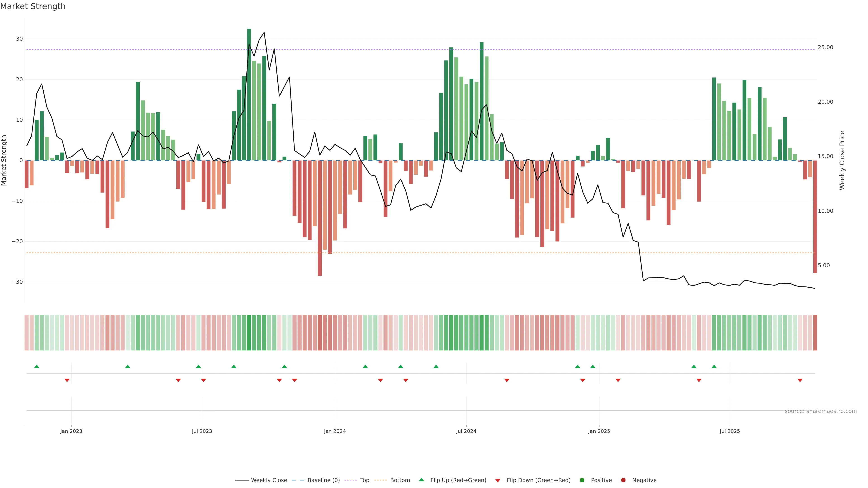Viewport: 868px width, 488px height.
Task: Click the darkest red heatmap cell at right end
Action: [x=815, y=333]
